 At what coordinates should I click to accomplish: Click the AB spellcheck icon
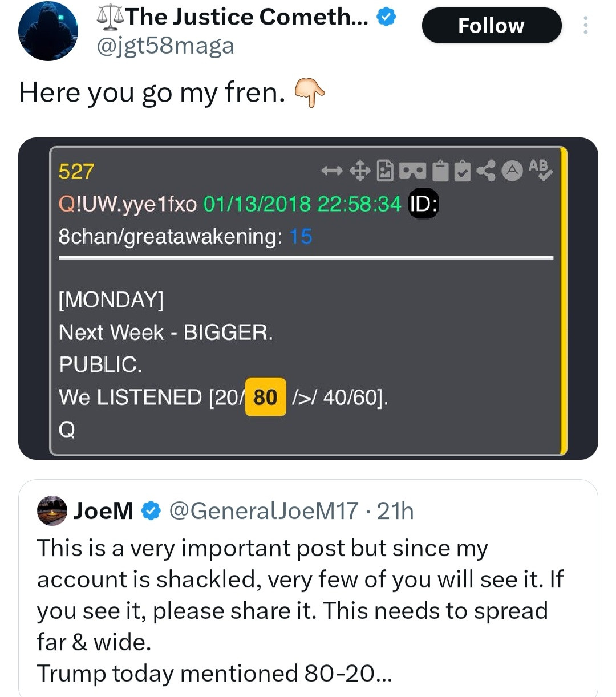pos(540,169)
